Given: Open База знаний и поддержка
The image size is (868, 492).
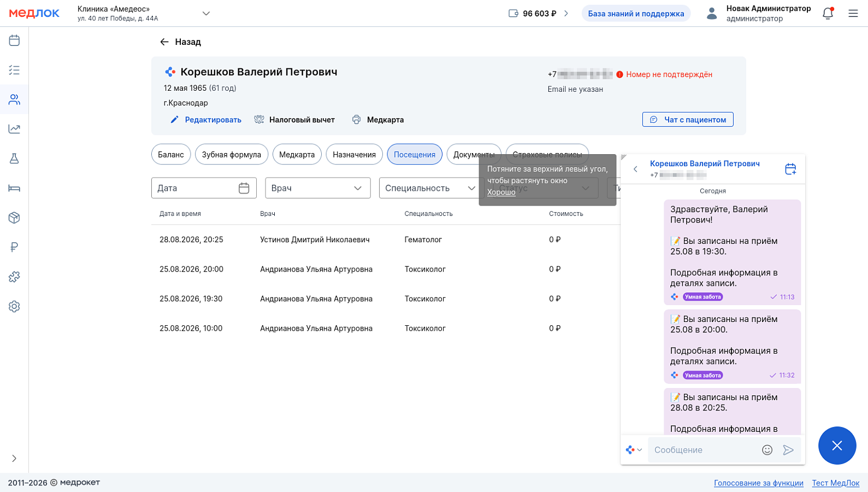Looking at the screenshot, I should (x=636, y=13).
